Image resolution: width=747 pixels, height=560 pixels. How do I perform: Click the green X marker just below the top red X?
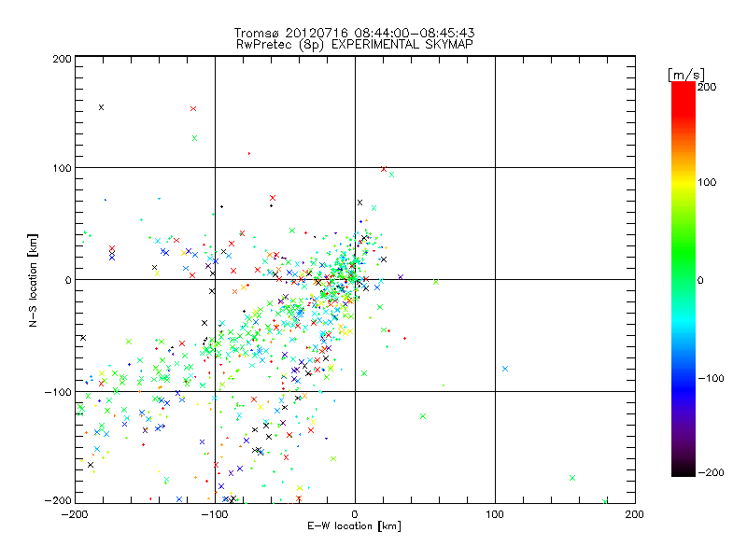tap(194, 138)
